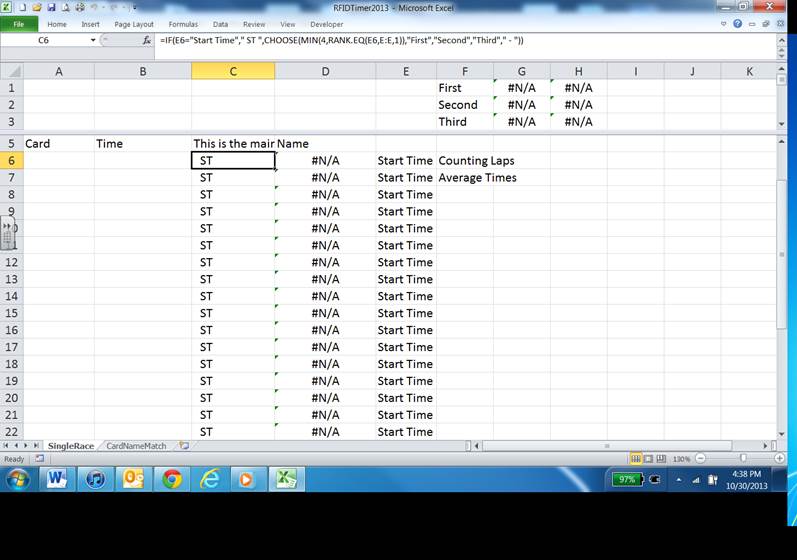Open Word from the taskbar

pyautogui.click(x=56, y=479)
